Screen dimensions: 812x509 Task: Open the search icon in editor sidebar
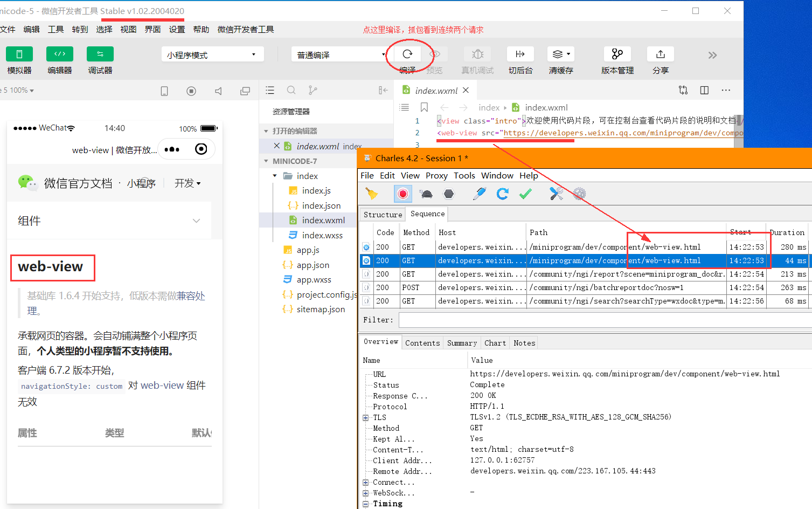tap(292, 90)
